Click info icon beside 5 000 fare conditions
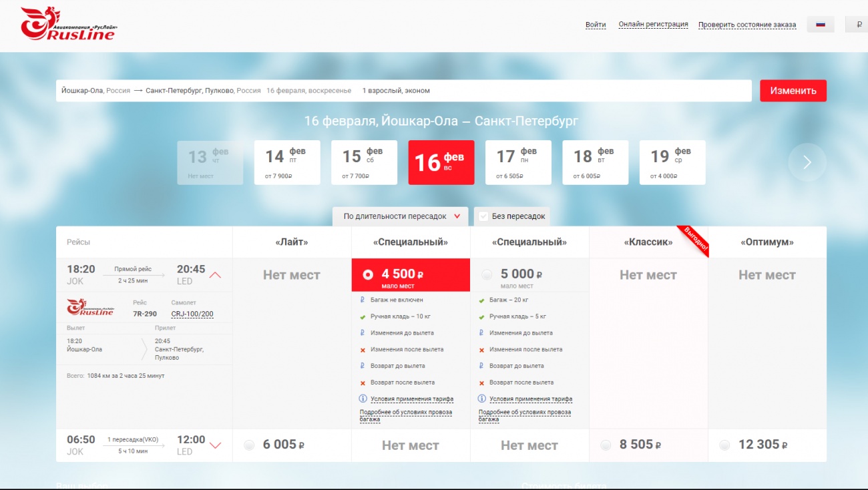The width and height of the screenshot is (868, 490). [482, 399]
